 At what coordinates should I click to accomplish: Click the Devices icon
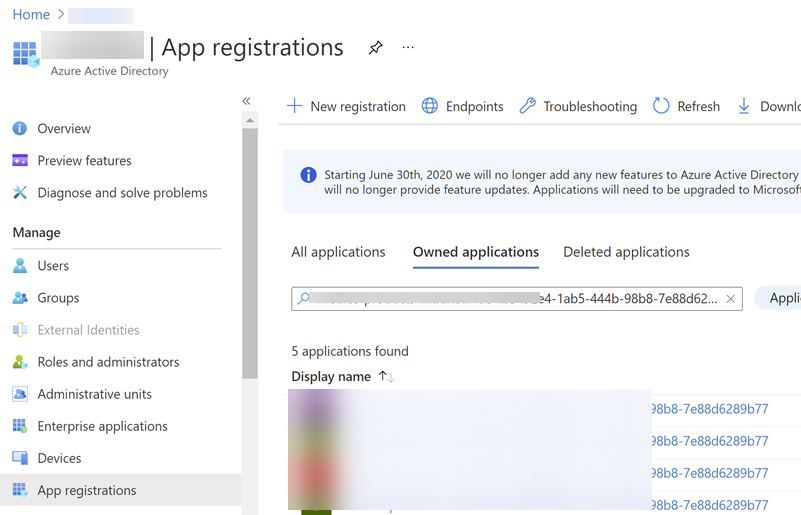tap(20, 458)
